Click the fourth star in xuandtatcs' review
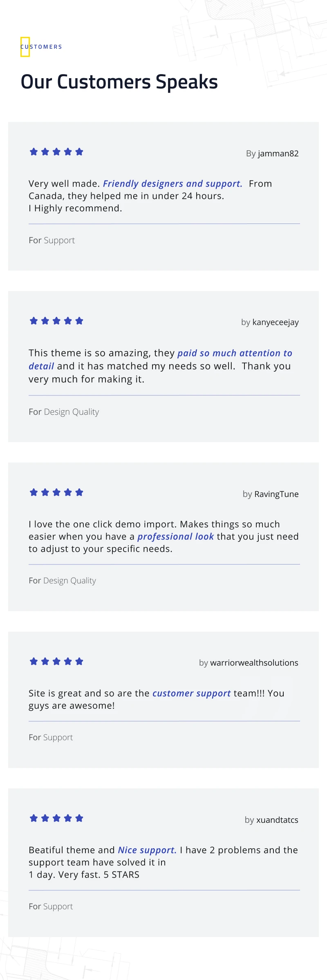This screenshot has height=980, width=327. click(68, 818)
